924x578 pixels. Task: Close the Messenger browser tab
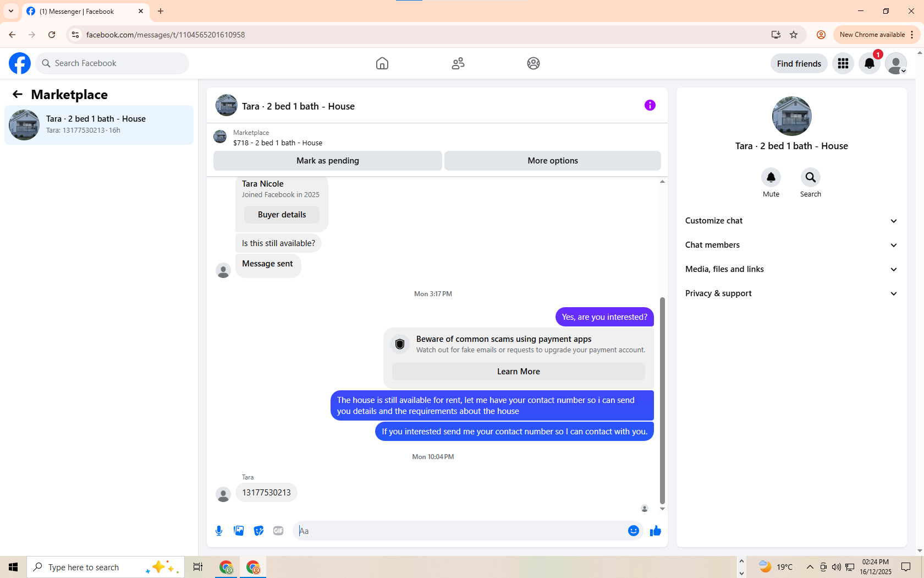[141, 11]
